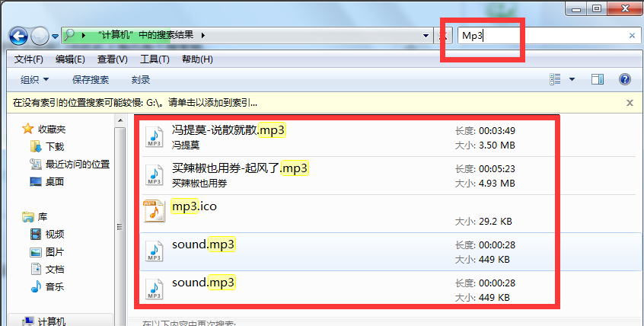Open the 音乐 library in the sidebar
Viewport: 644px width, 326px height.
54,286
